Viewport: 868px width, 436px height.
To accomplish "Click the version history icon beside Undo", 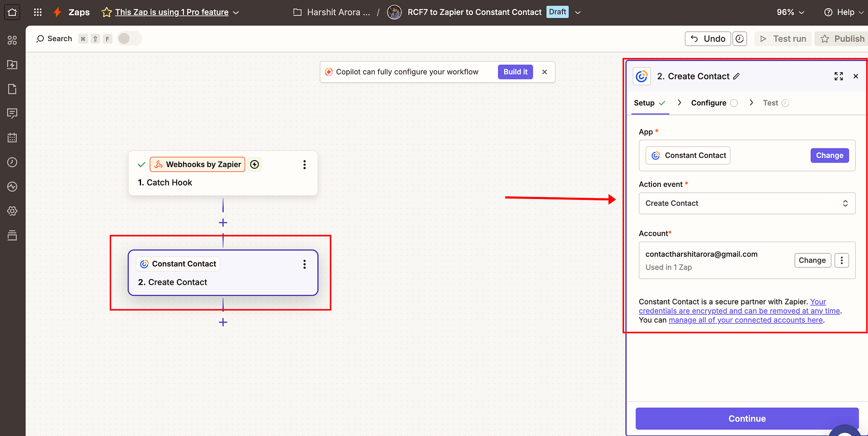I will pyautogui.click(x=740, y=39).
